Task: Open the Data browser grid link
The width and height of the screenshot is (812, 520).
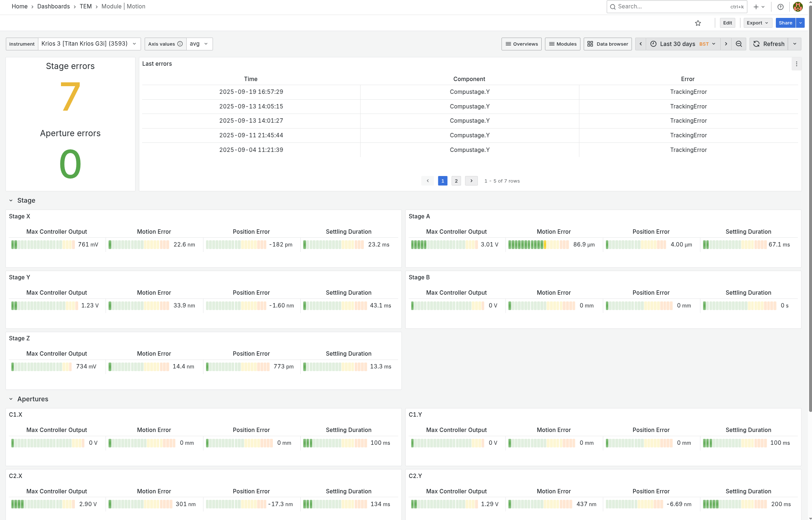Action: [x=608, y=44]
